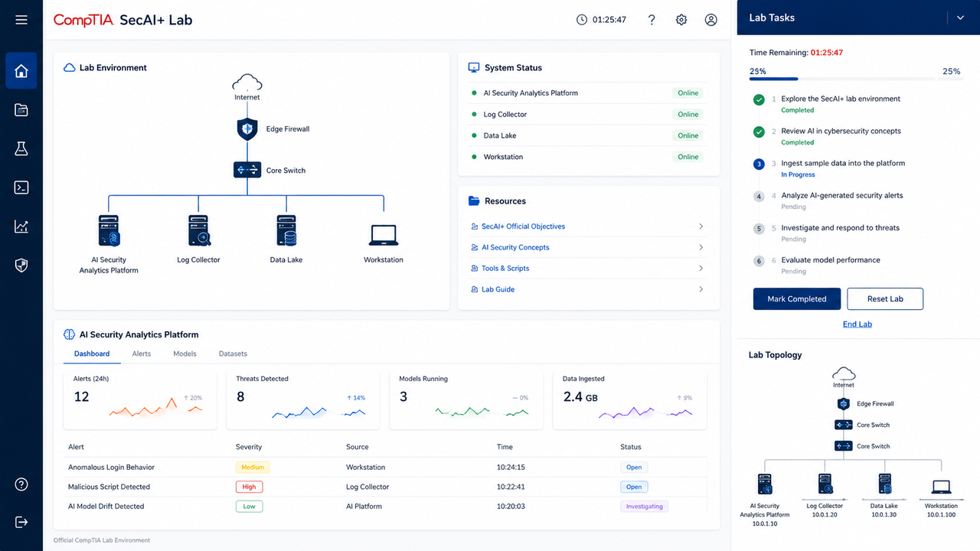The image size is (980, 551).
Task: Open the folder icon in the sidebar
Action: click(x=21, y=110)
